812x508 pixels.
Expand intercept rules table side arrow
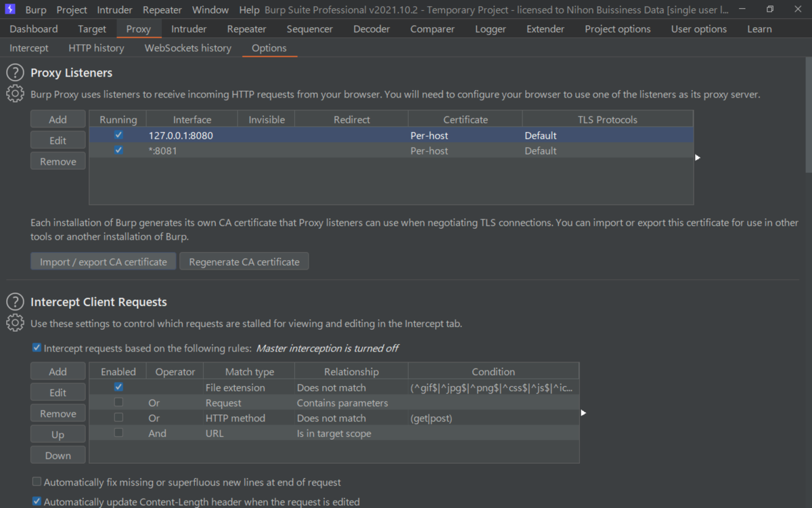(584, 412)
